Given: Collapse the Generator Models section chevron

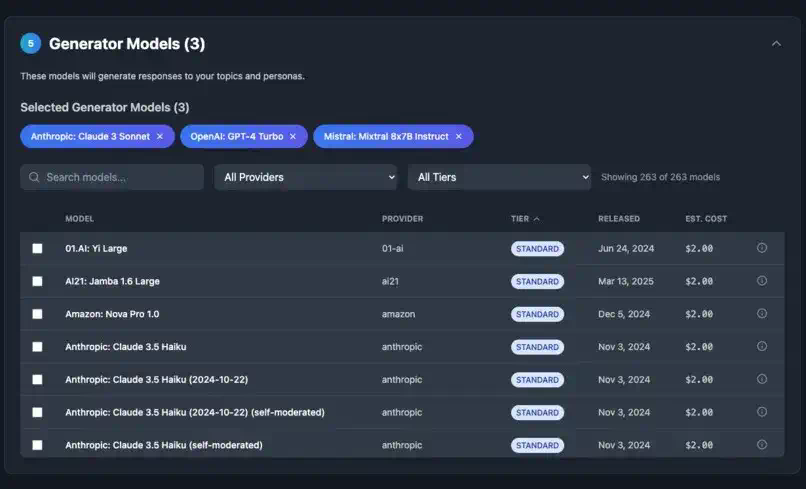Looking at the screenshot, I should coord(776,44).
